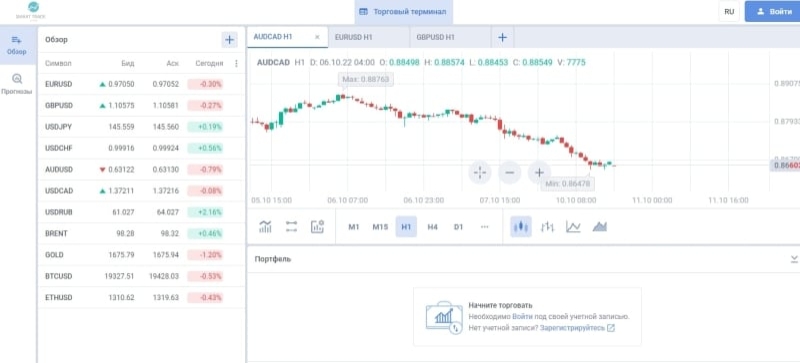Select bar chart type

tap(547, 227)
